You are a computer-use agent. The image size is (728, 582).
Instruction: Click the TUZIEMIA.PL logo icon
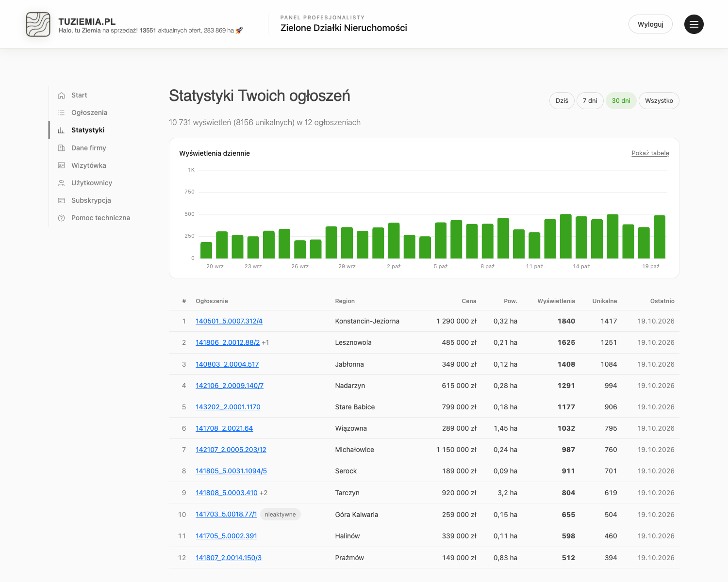pyautogui.click(x=38, y=24)
